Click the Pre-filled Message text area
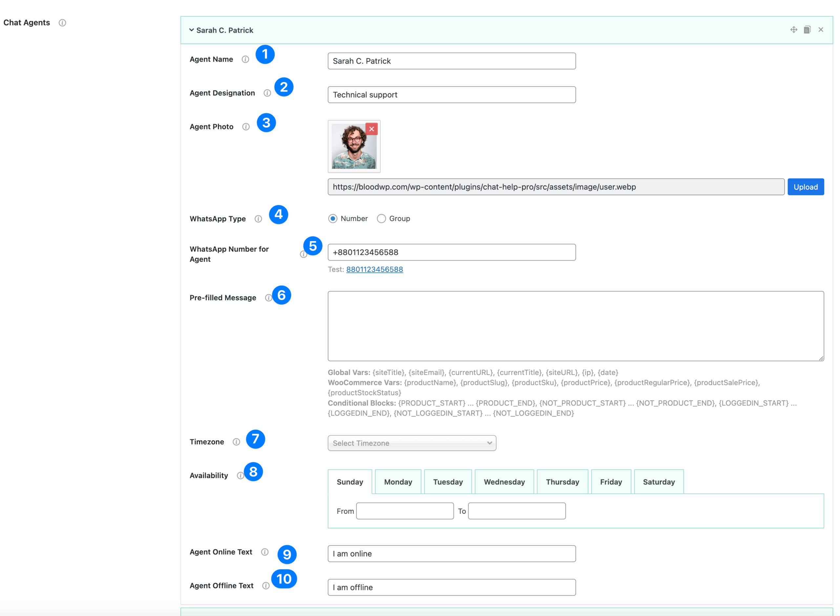Image resolution: width=840 pixels, height=616 pixels. click(x=576, y=326)
